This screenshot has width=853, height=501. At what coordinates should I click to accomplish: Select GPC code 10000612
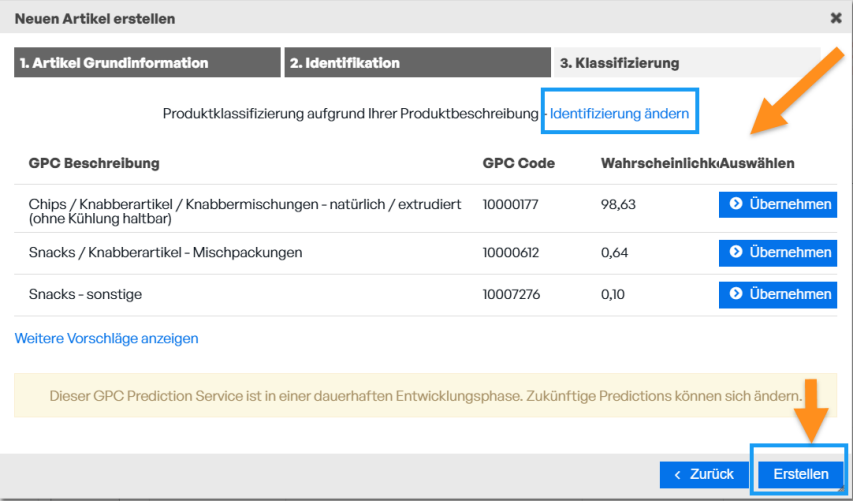(511, 253)
